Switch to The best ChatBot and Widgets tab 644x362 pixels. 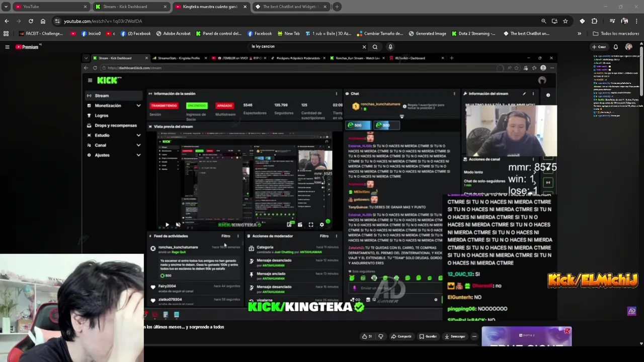coord(291,7)
